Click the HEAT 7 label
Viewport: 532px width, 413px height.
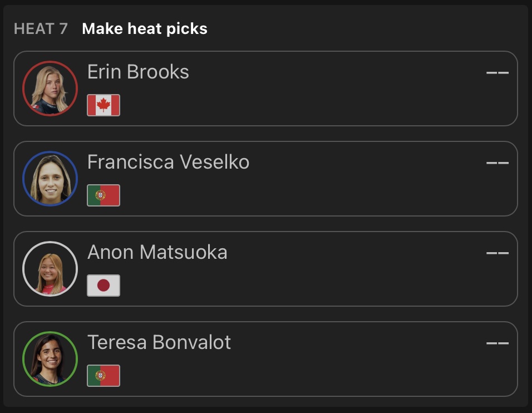tap(41, 29)
